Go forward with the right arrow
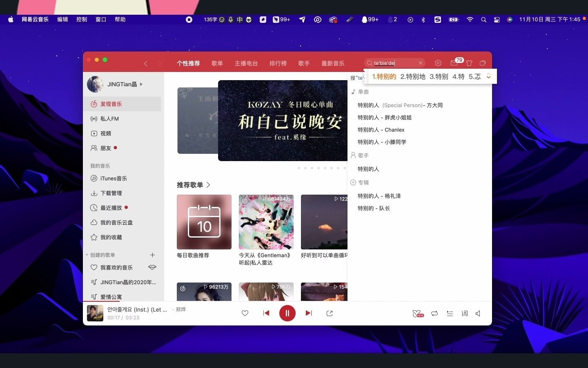This screenshot has width=588, height=368. click(160, 63)
